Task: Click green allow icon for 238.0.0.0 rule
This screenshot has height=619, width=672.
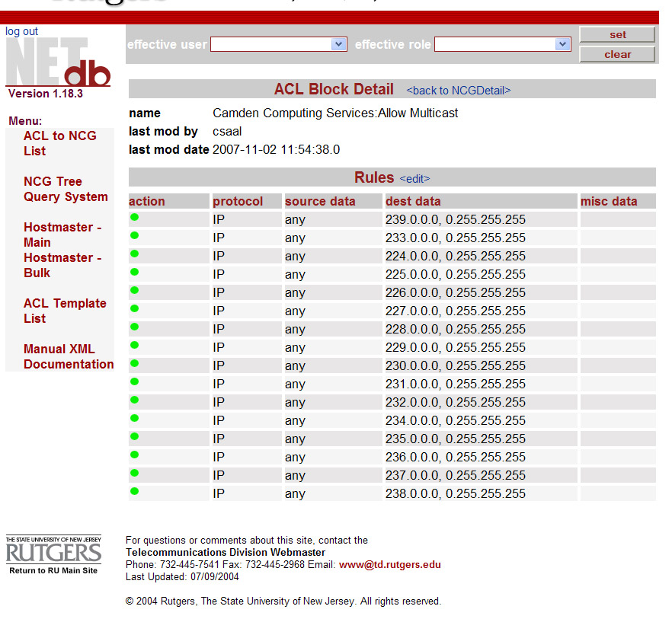Action: (134, 491)
